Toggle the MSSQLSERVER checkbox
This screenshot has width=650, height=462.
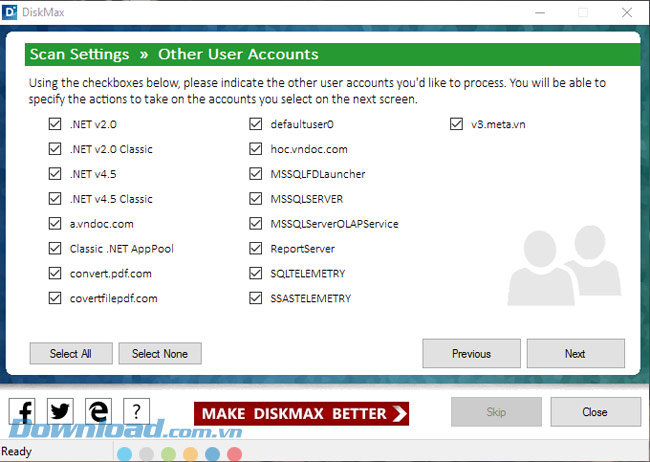pos(255,199)
